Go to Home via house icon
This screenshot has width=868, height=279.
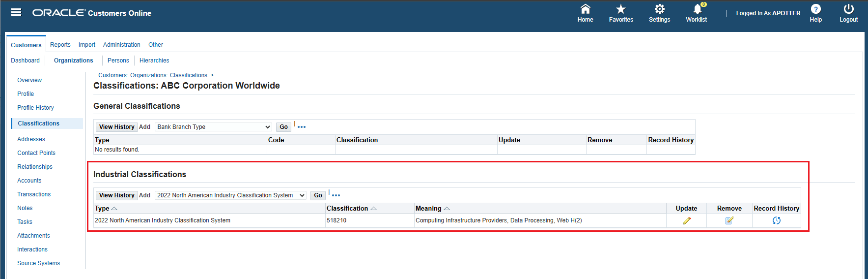tap(585, 9)
